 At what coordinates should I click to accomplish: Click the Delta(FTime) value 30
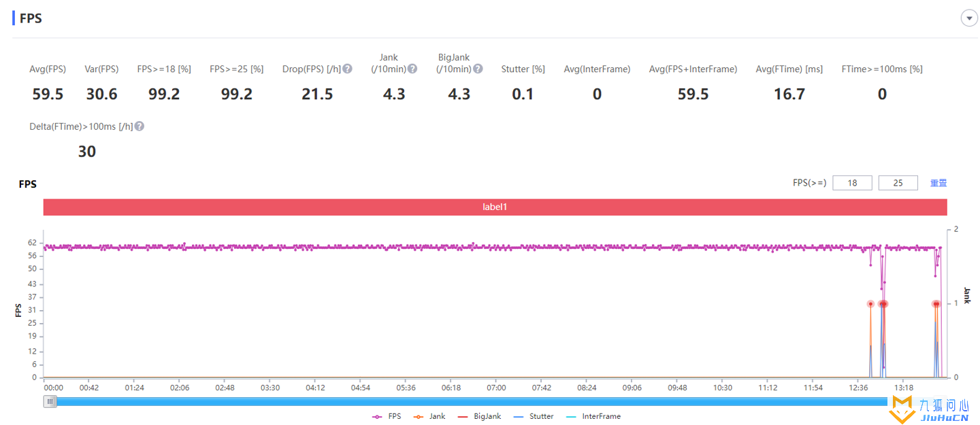(87, 152)
